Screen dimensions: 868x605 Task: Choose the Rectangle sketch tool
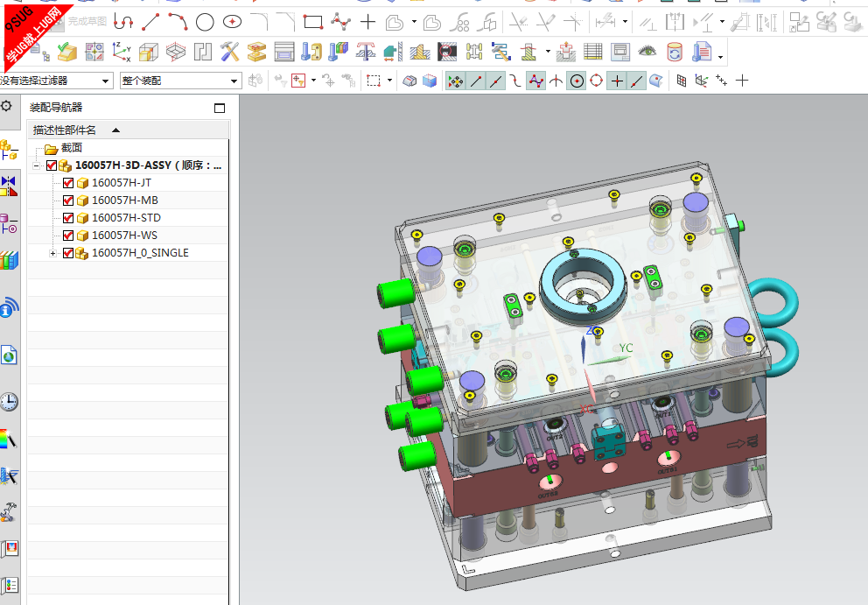313,22
